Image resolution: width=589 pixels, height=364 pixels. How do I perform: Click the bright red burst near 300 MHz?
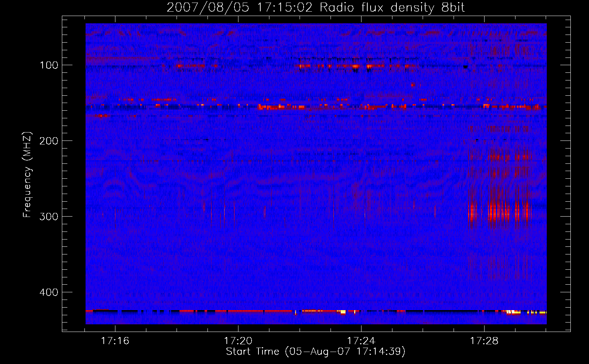tap(499, 212)
